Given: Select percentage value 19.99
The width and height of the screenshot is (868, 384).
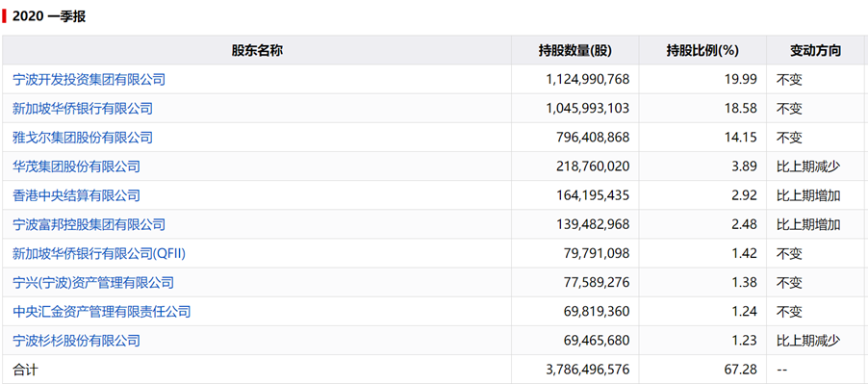Looking at the screenshot, I should pos(742,80).
